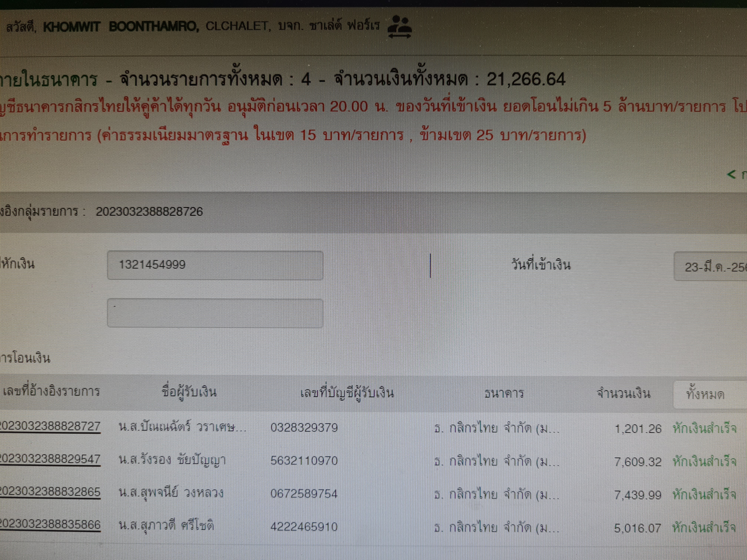
Task: Click the debit account field 1321454999
Action: pos(215,265)
